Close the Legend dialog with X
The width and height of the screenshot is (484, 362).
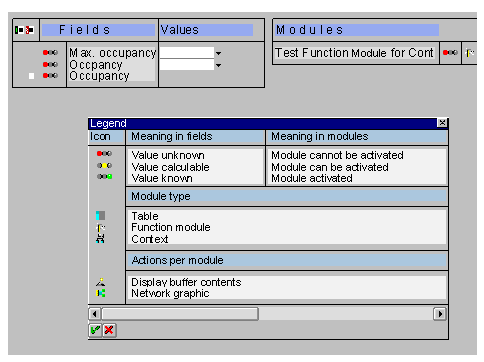442,123
